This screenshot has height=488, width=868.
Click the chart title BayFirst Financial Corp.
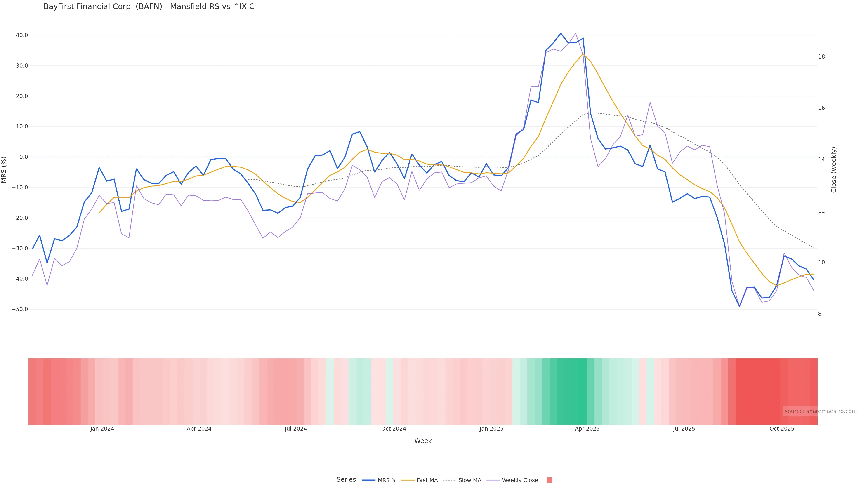(x=149, y=6)
